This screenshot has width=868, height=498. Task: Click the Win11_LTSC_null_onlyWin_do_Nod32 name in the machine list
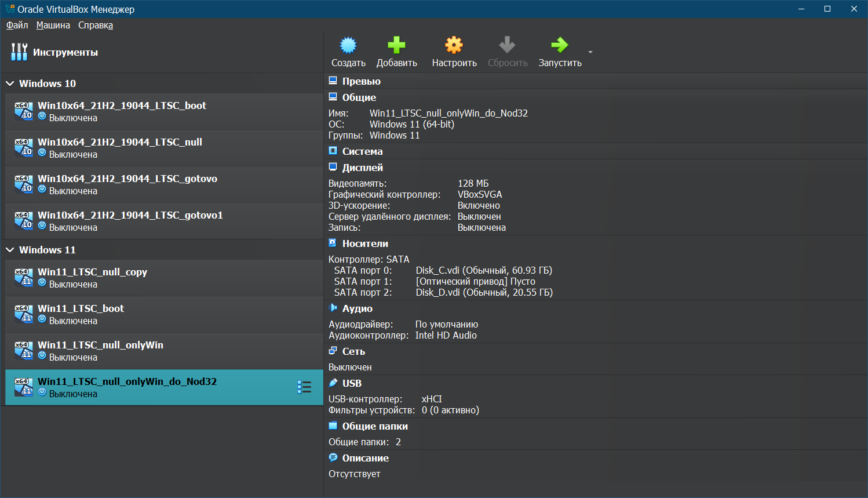tap(127, 381)
